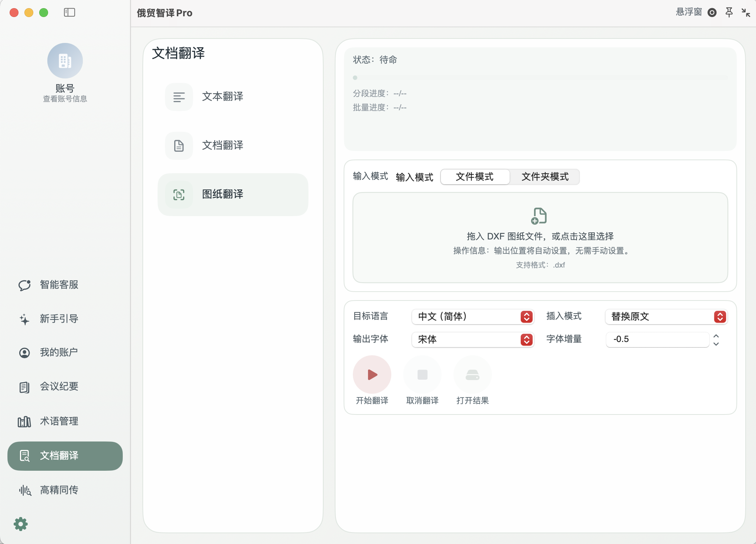
Task: Click the 悬浮窗 floating window control
Action: pos(688,12)
